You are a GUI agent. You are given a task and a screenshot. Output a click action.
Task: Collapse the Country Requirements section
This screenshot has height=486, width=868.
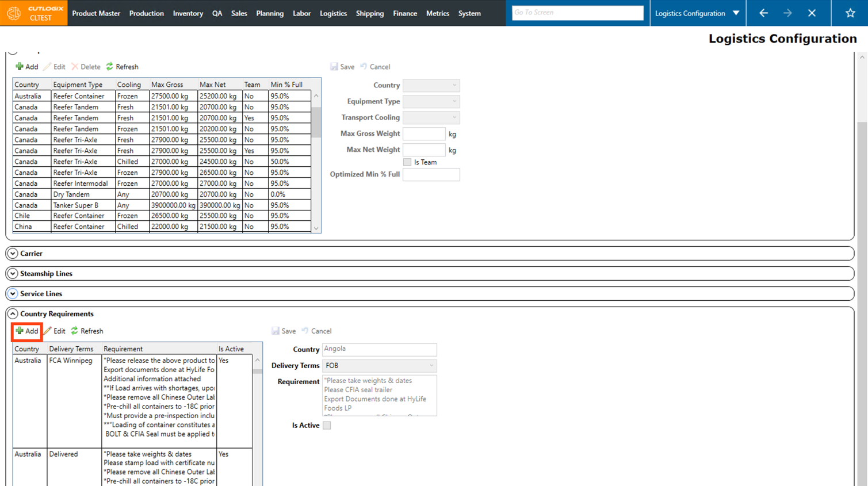[x=13, y=313]
